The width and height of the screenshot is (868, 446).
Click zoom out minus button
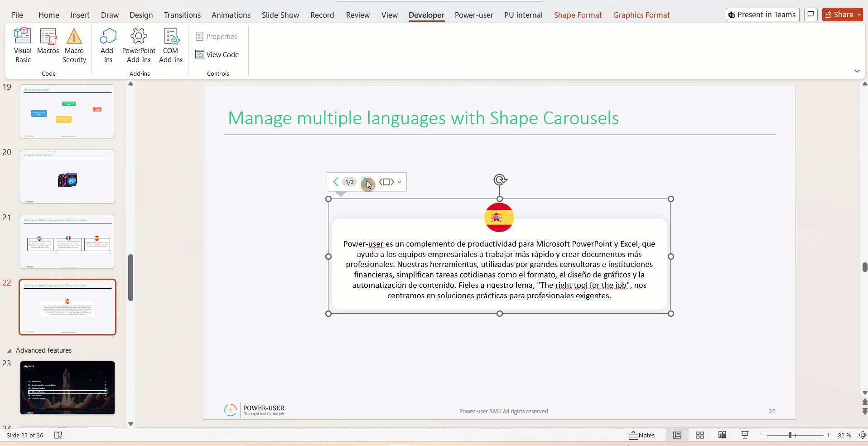coord(762,435)
